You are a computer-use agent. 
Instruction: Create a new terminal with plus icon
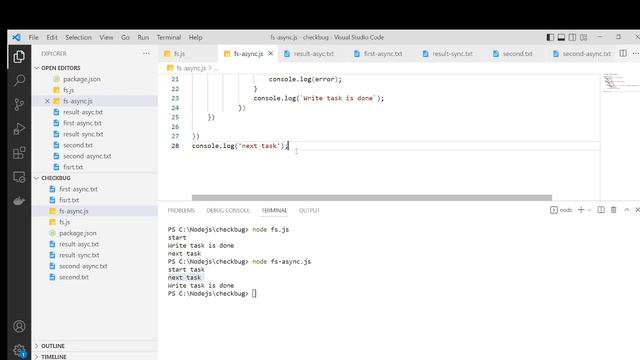point(581,210)
